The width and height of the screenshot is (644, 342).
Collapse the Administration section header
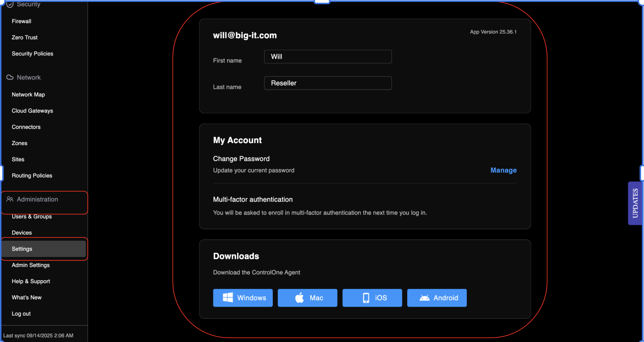(x=37, y=199)
